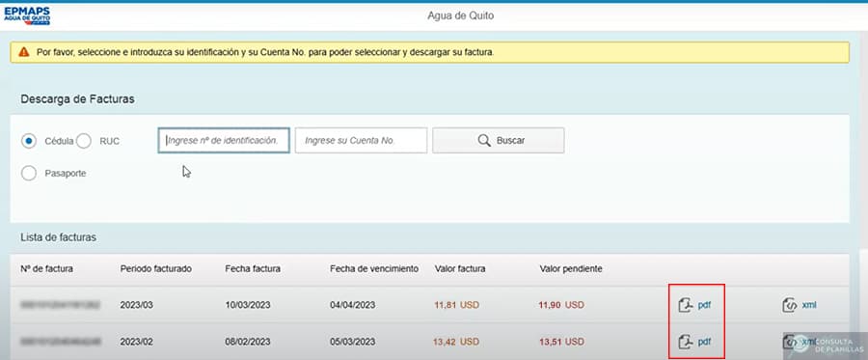Screen dimensions: 868x360
Task: Click the blurred invoice number in 2023/02 row
Action: click(x=61, y=342)
